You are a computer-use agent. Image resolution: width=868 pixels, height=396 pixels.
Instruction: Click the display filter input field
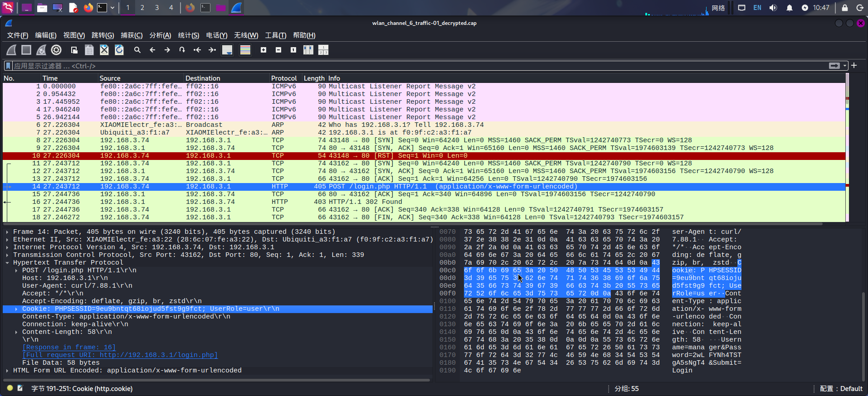pyautogui.click(x=408, y=66)
